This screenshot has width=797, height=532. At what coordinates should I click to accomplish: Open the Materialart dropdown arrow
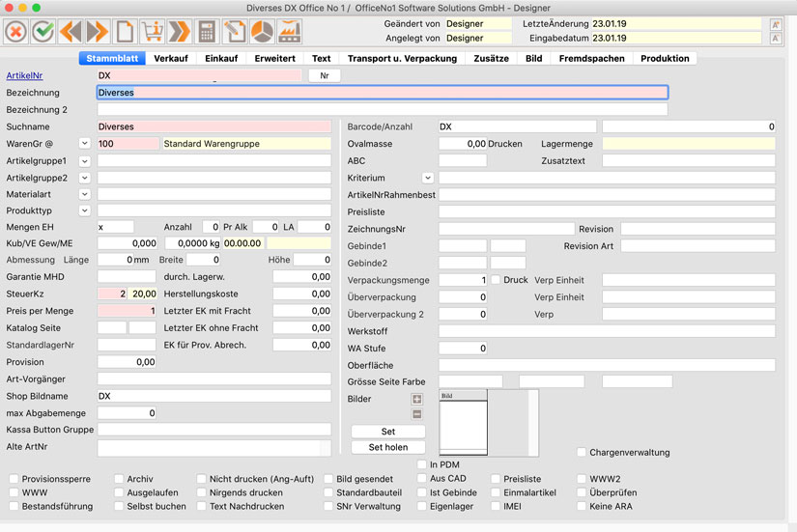click(84, 194)
